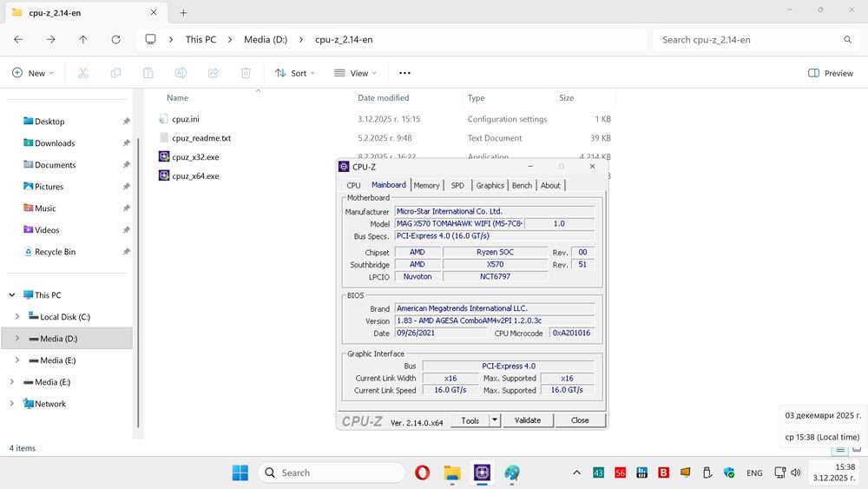Show hidden tray icons
Image resolution: width=868 pixels, height=489 pixels.
point(577,473)
